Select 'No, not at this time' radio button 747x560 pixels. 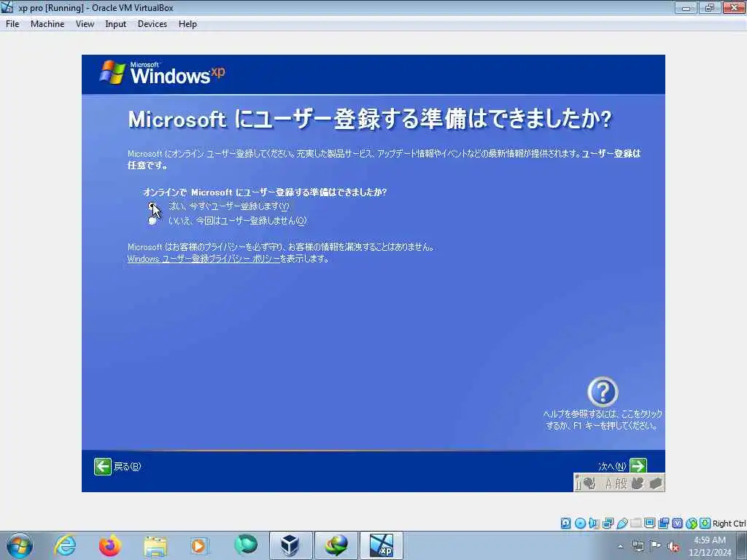[x=152, y=220]
